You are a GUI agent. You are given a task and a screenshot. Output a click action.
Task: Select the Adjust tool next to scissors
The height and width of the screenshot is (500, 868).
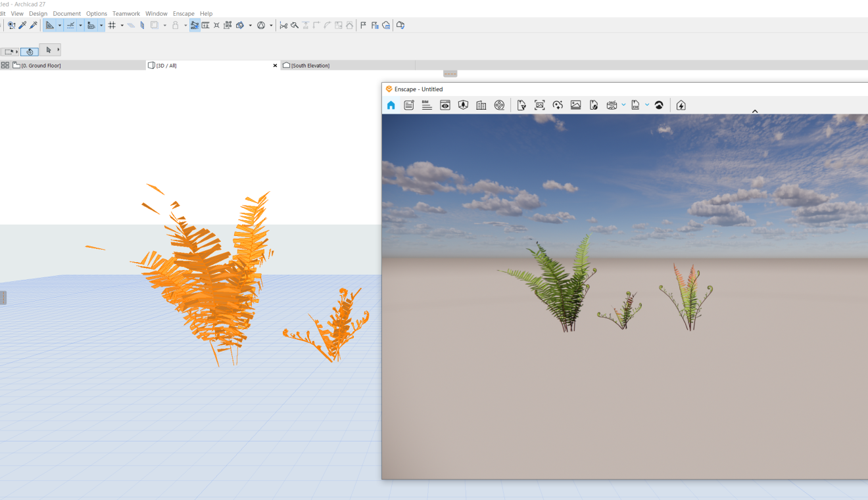point(295,25)
